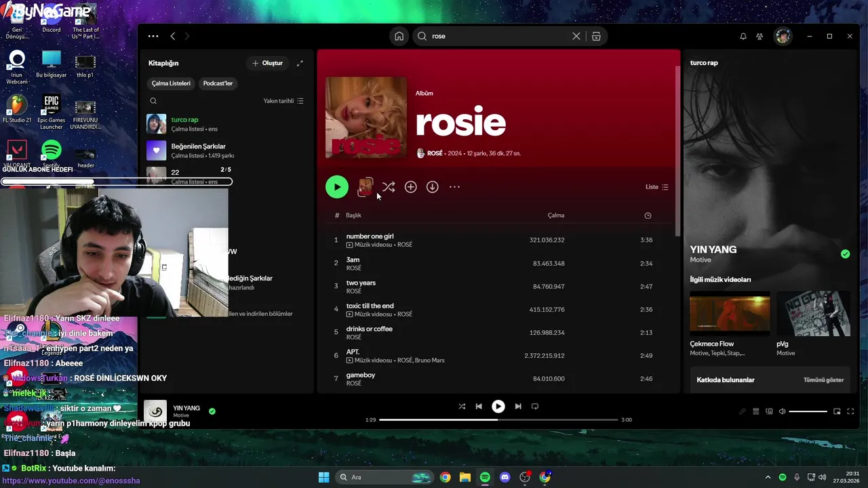The width and height of the screenshot is (868, 488).
Task: Download the rosie album
Action: pos(432,187)
